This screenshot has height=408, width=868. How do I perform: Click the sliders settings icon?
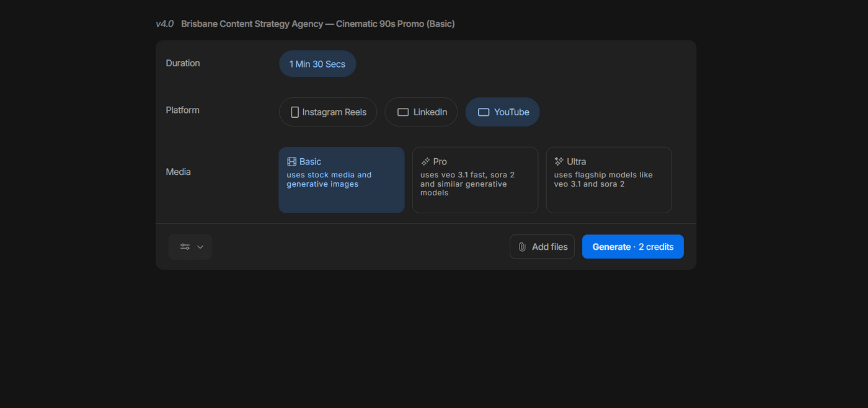185,247
